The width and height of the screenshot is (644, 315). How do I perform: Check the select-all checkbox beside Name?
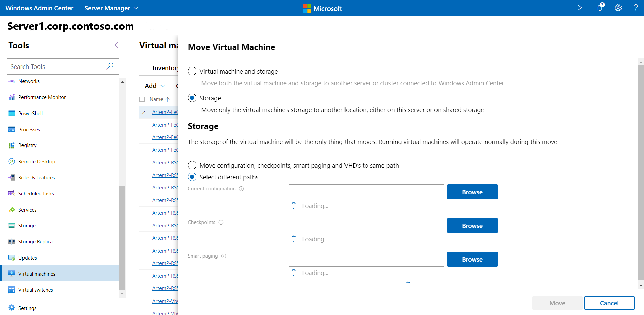pyautogui.click(x=142, y=99)
